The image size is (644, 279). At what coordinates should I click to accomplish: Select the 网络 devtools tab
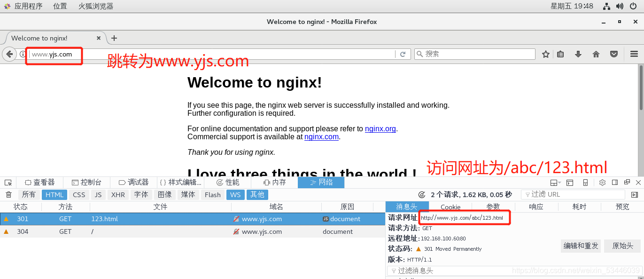[321, 182]
